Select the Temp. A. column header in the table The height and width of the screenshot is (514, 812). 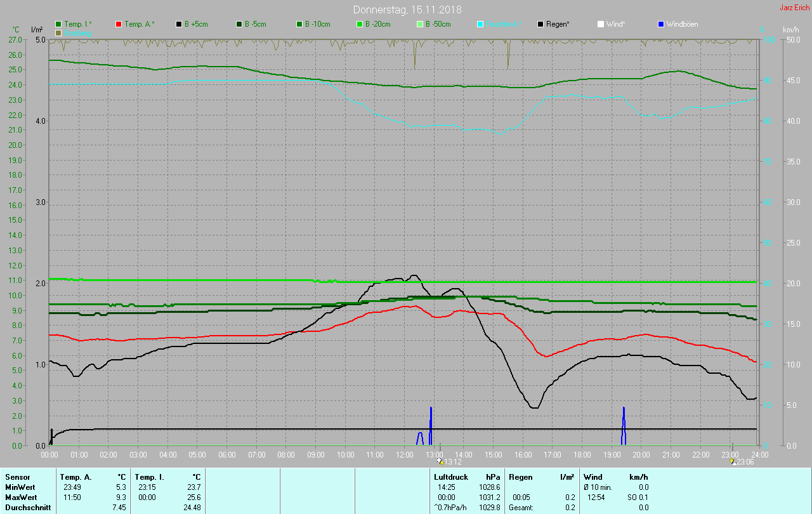click(75, 477)
